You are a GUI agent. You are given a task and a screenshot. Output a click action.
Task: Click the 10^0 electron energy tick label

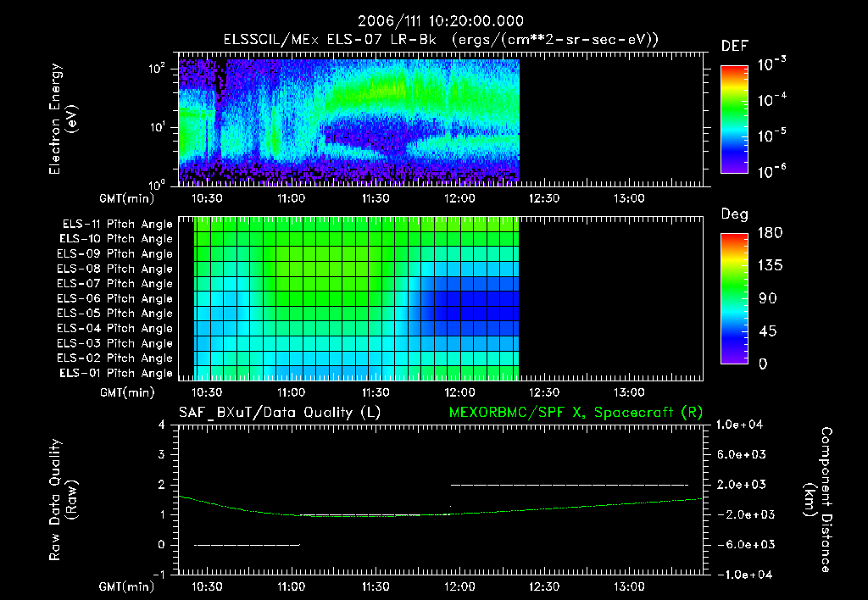tap(158, 185)
